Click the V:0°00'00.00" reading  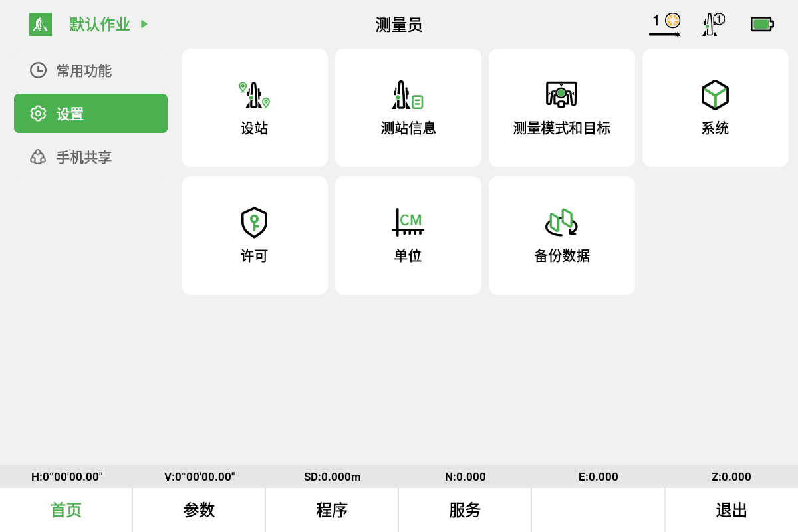(x=199, y=477)
